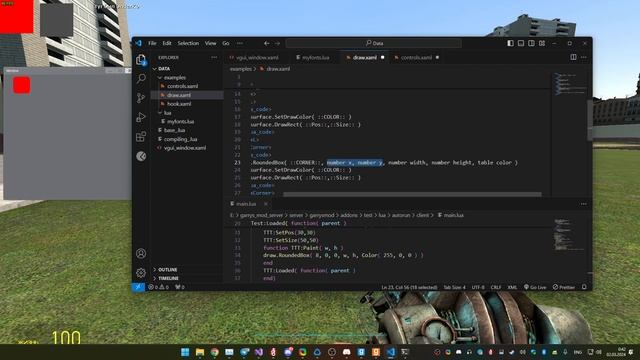Image resolution: width=640 pixels, height=360 pixels.
Task: Open the Search view in activity bar
Action: tap(141, 78)
